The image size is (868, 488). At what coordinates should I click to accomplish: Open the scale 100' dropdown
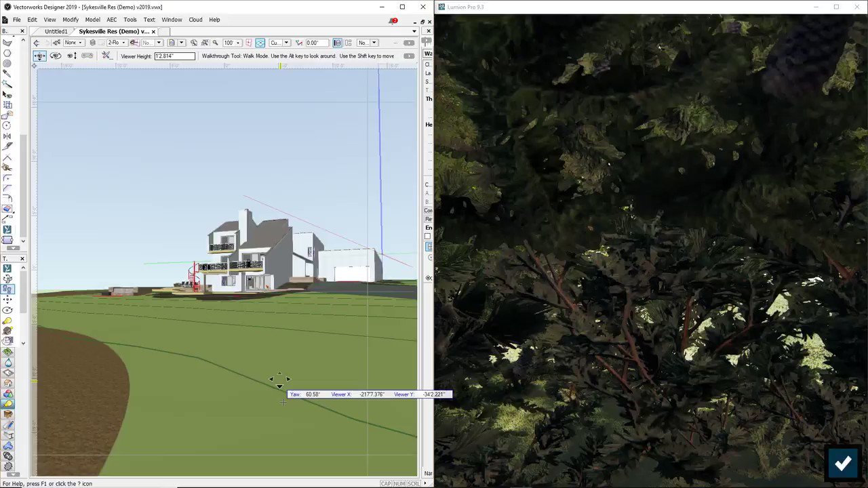point(232,43)
